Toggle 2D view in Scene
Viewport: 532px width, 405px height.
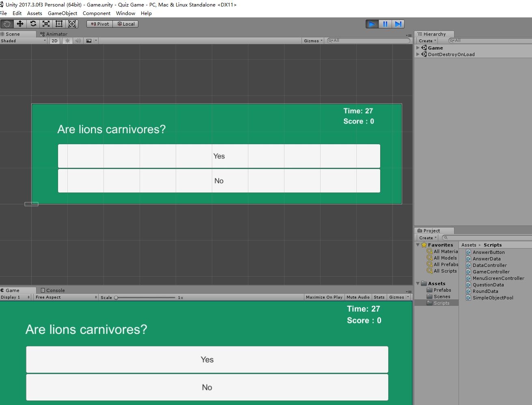pyautogui.click(x=54, y=41)
